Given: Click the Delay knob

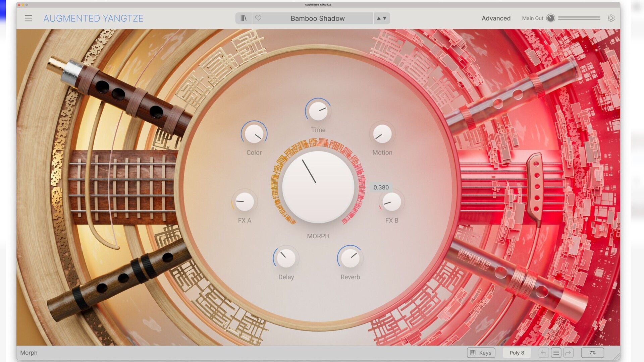Looking at the screenshot, I should coord(286,258).
